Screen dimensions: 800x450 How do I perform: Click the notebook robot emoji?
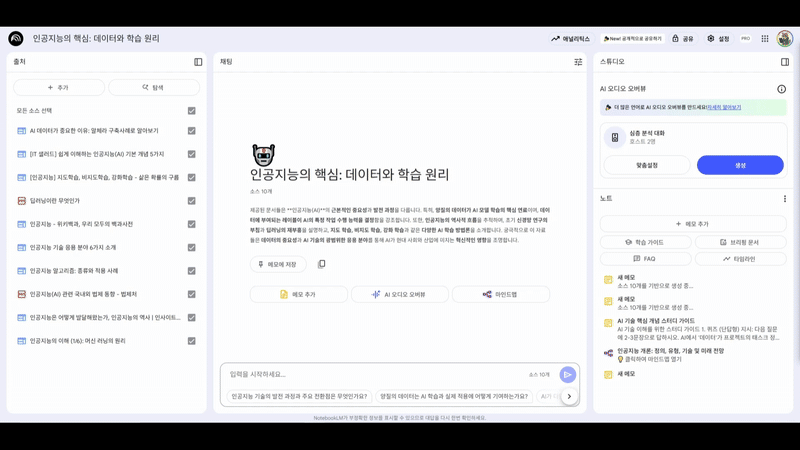point(263,155)
